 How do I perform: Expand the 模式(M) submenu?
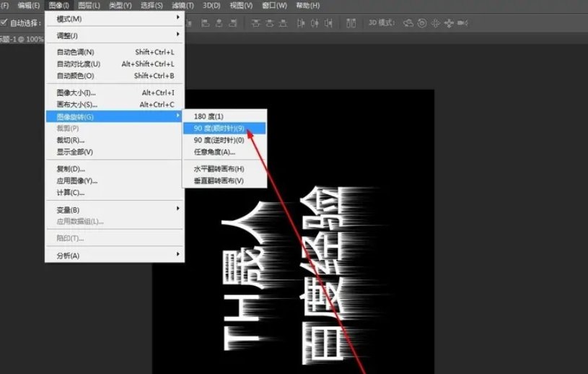[x=115, y=19]
